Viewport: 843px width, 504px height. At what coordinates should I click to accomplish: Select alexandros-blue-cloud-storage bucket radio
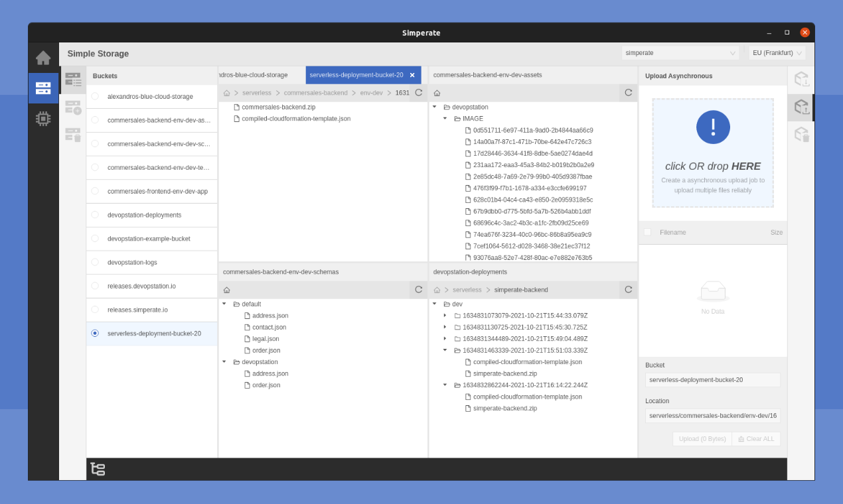click(95, 96)
